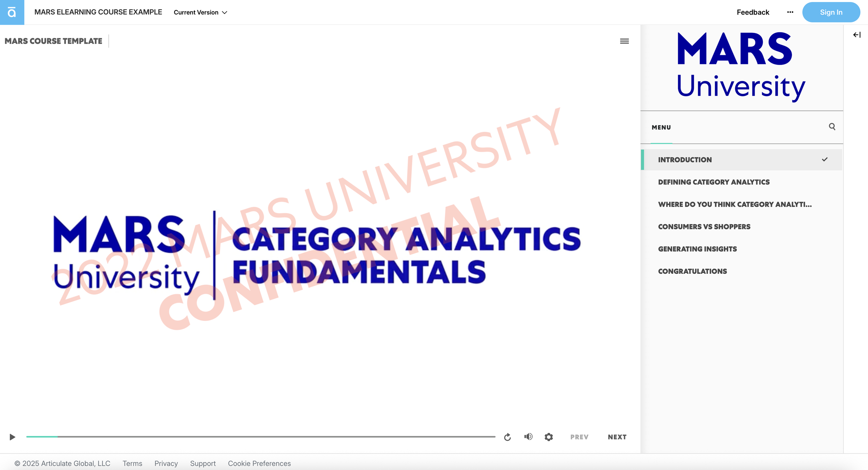This screenshot has height=470, width=868.
Task: Open the Congratulations lesson
Action: [x=742, y=271]
